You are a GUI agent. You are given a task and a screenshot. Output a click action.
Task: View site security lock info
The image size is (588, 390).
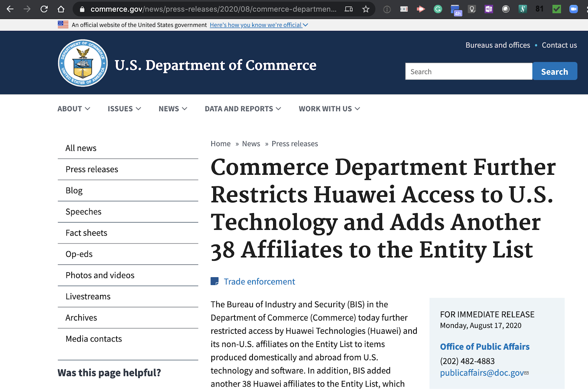(82, 9)
